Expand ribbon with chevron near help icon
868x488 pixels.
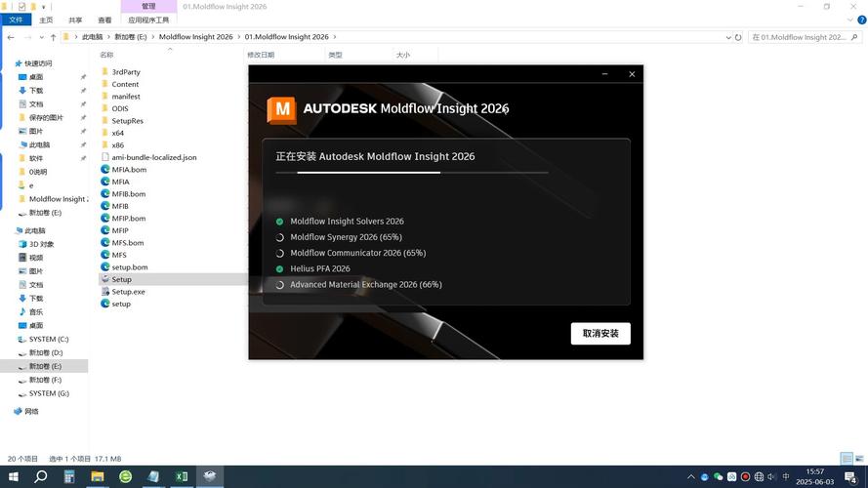pyautogui.click(x=849, y=20)
